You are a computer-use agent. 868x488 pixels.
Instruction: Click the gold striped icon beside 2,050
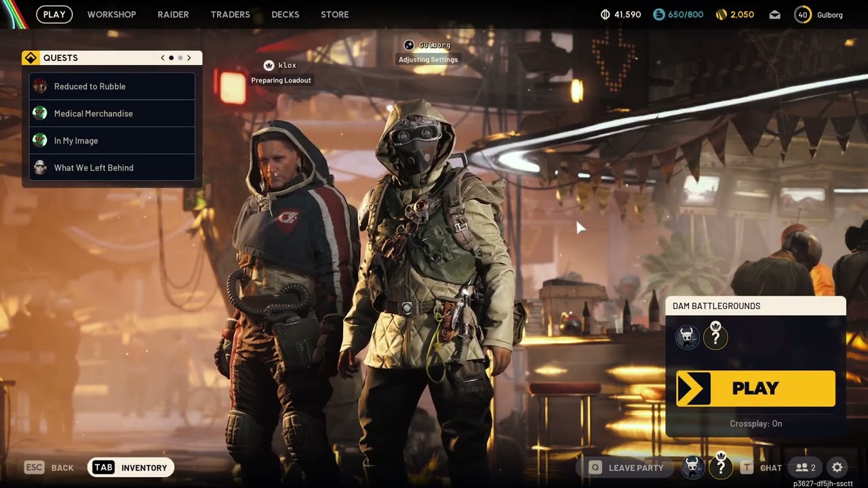pos(722,14)
